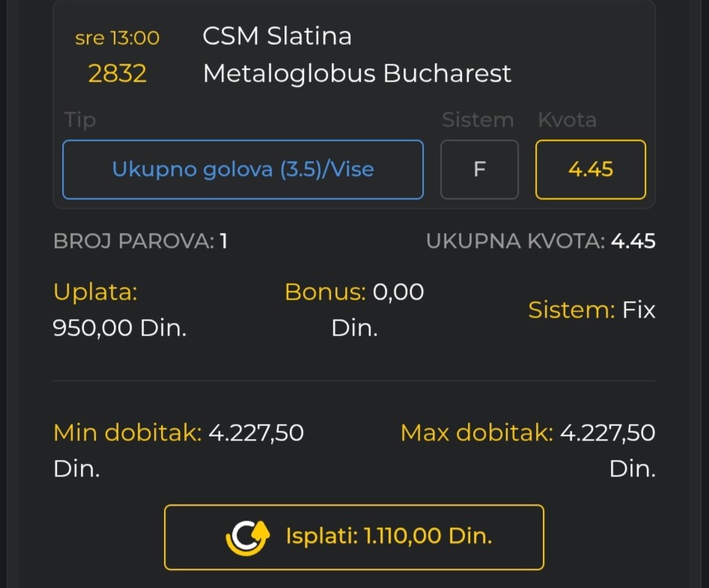
Task: Click the Uplata label
Action: pos(95,292)
